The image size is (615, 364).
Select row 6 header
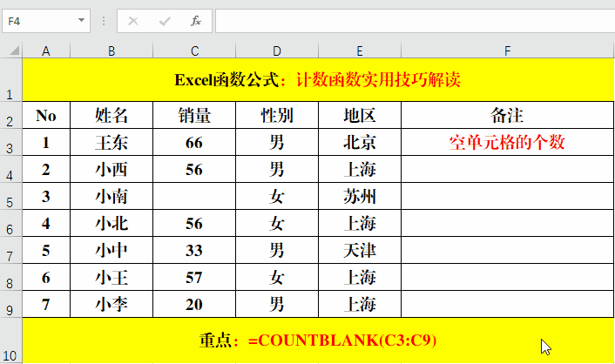point(11,223)
